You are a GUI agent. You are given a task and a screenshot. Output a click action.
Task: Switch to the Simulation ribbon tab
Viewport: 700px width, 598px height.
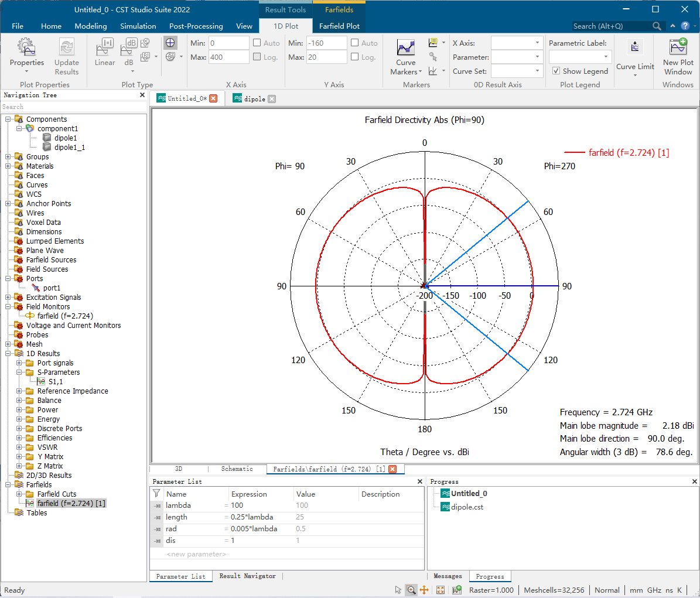click(138, 26)
